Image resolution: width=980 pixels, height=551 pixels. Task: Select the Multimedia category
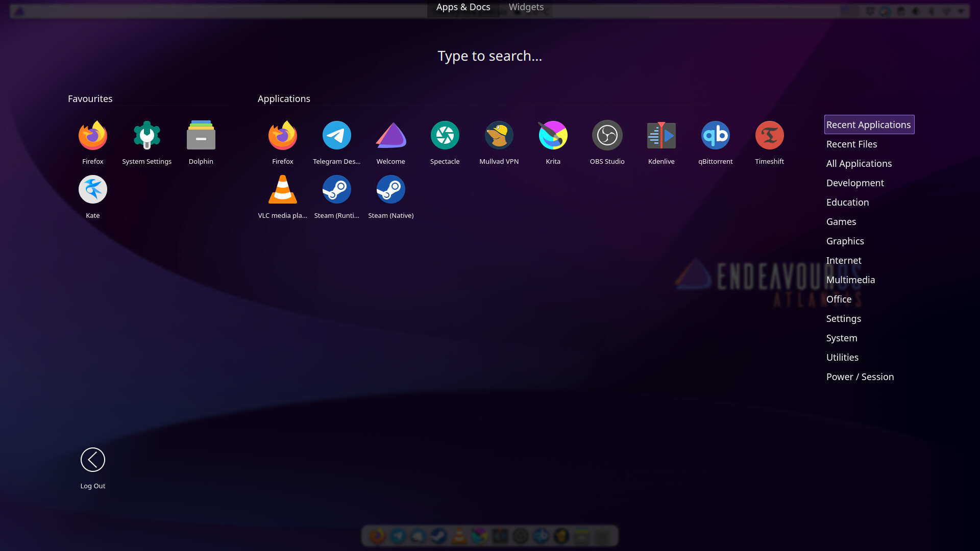pyautogui.click(x=850, y=280)
